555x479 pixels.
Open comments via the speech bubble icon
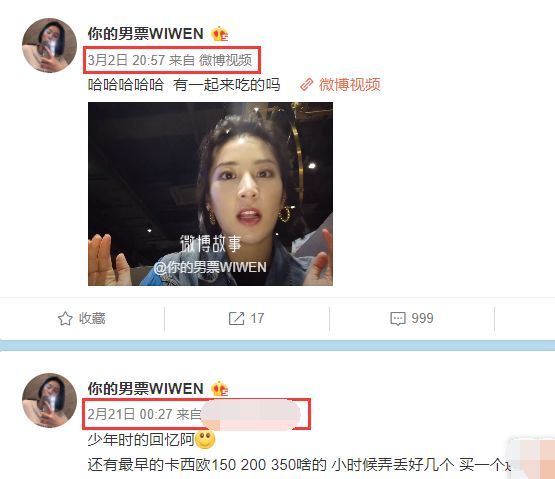pyautogui.click(x=398, y=319)
